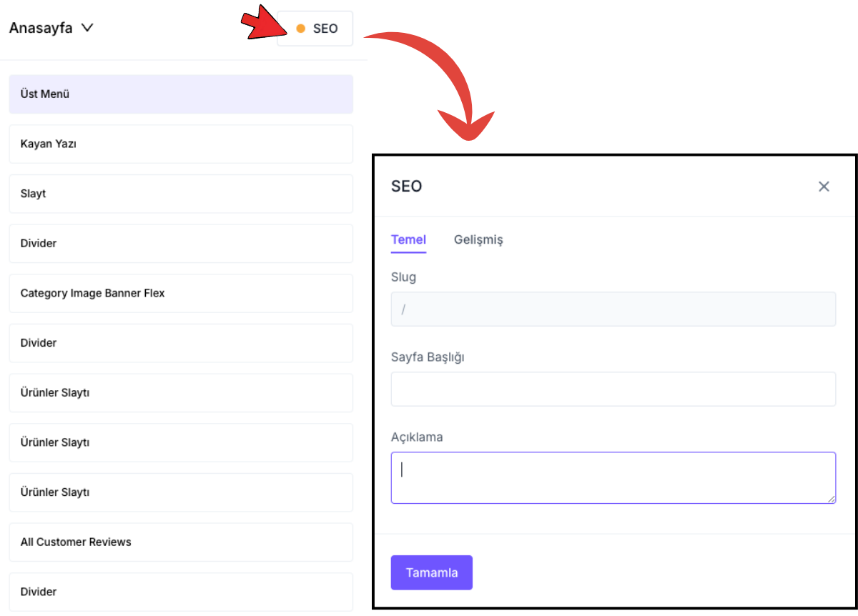Image resolution: width=858 pixels, height=616 pixels.
Task: Select the Category Image Banner Flex item
Action: (181, 294)
